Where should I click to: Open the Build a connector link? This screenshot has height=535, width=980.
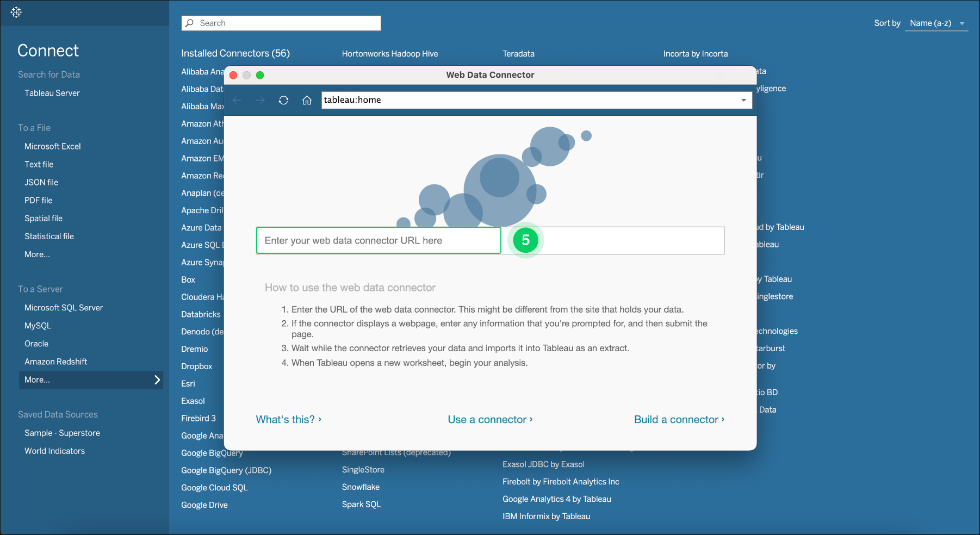pos(679,419)
